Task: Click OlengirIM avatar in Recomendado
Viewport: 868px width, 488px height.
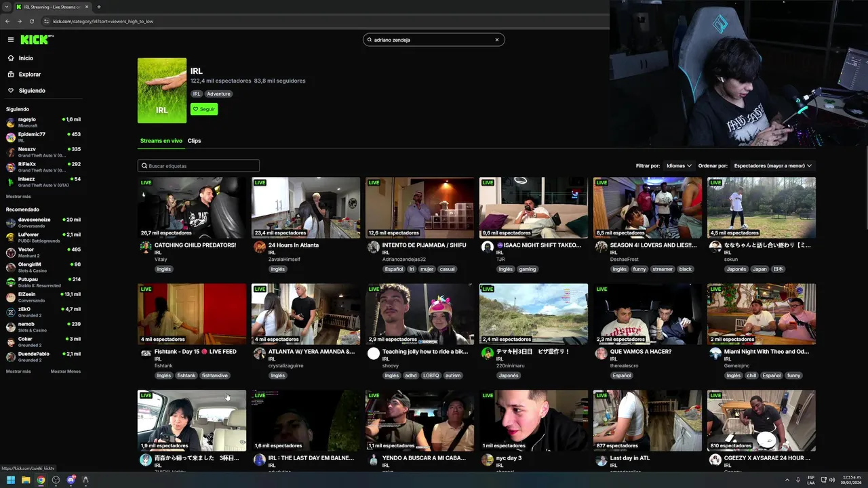Action: pyautogui.click(x=11, y=267)
